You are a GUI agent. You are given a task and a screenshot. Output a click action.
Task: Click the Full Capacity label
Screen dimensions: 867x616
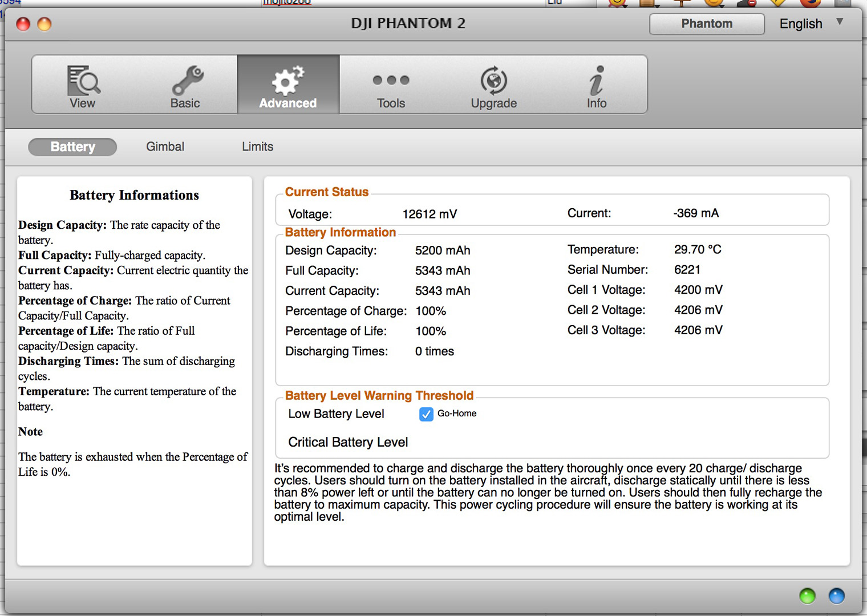(x=322, y=270)
